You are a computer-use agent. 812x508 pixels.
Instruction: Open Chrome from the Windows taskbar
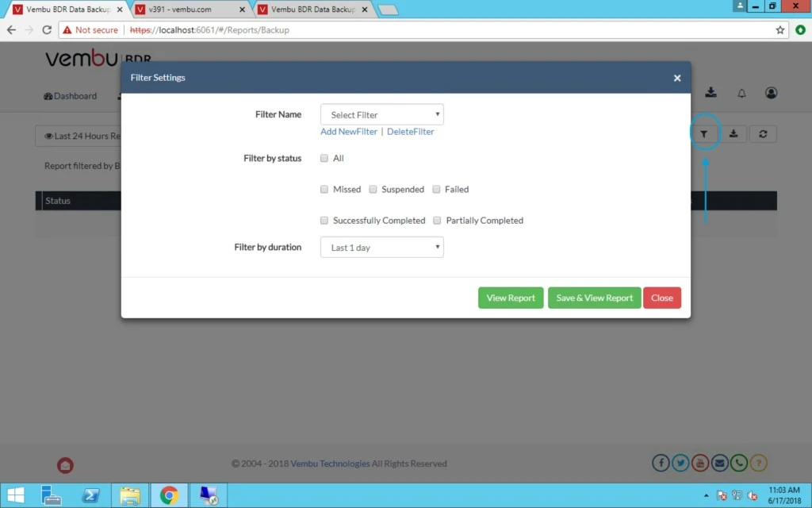pos(169,495)
